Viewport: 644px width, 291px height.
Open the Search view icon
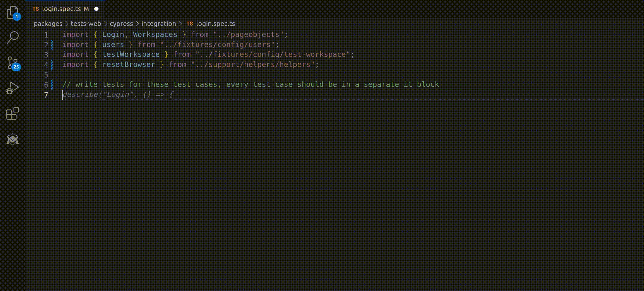[13, 37]
